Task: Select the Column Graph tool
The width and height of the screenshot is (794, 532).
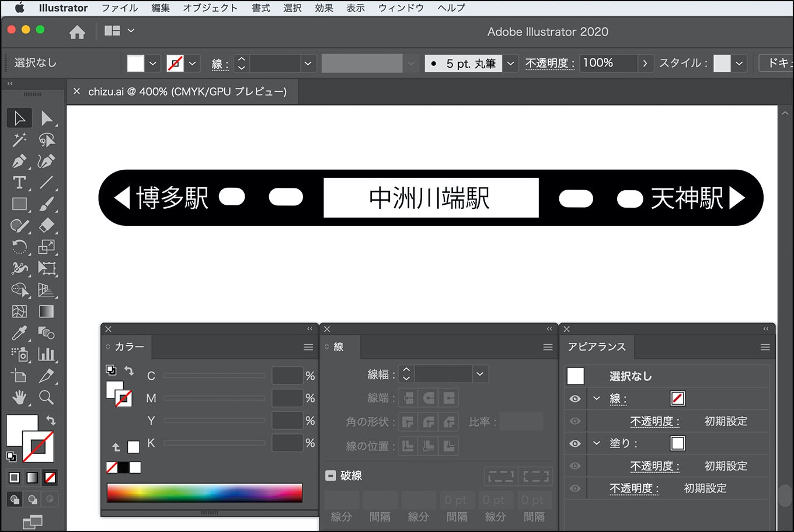Action: [x=47, y=354]
